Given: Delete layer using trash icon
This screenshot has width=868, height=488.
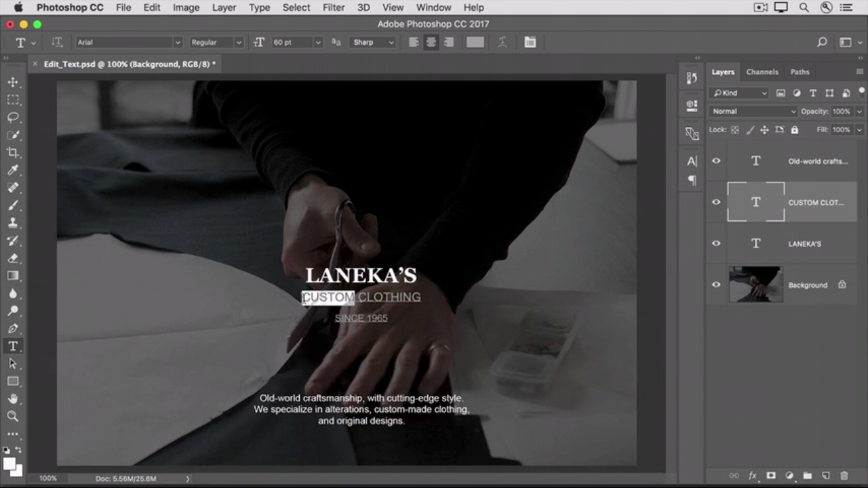Looking at the screenshot, I should pos(844,476).
